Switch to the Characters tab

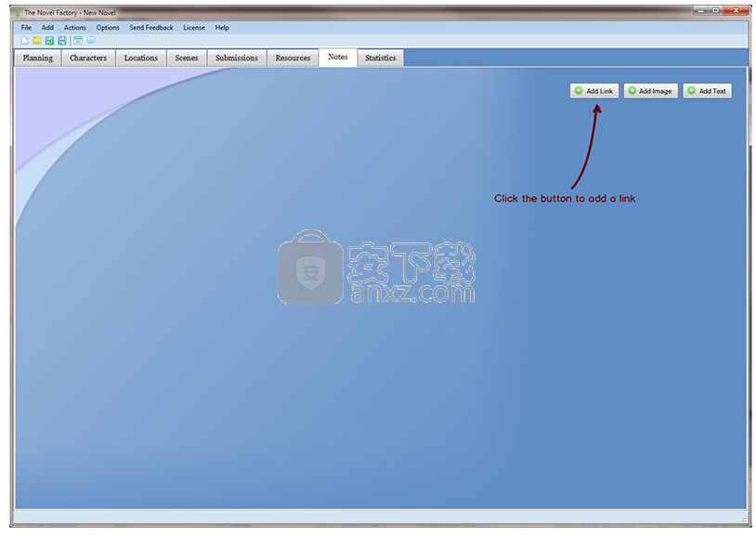point(88,58)
